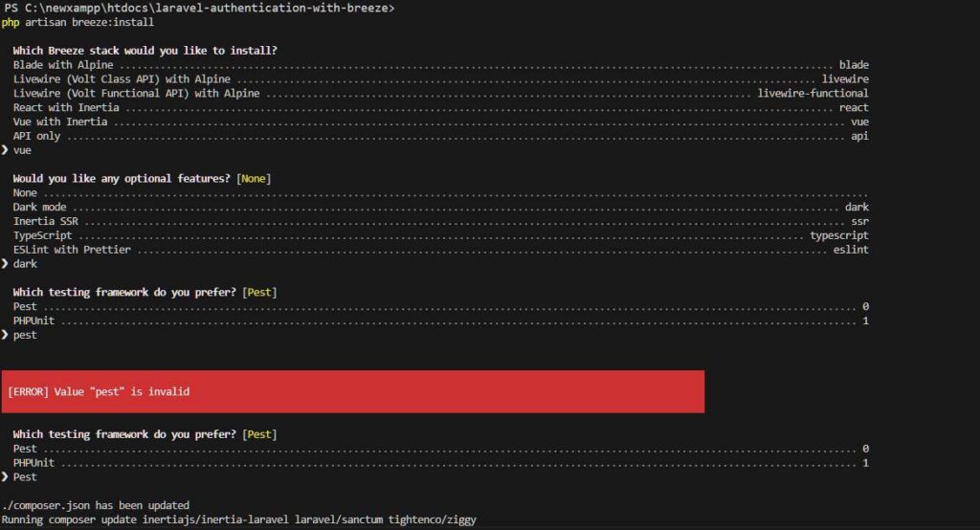Viewport: 980px width, 530px height.
Task: Click the 'eslint' key value
Action: 851,250
